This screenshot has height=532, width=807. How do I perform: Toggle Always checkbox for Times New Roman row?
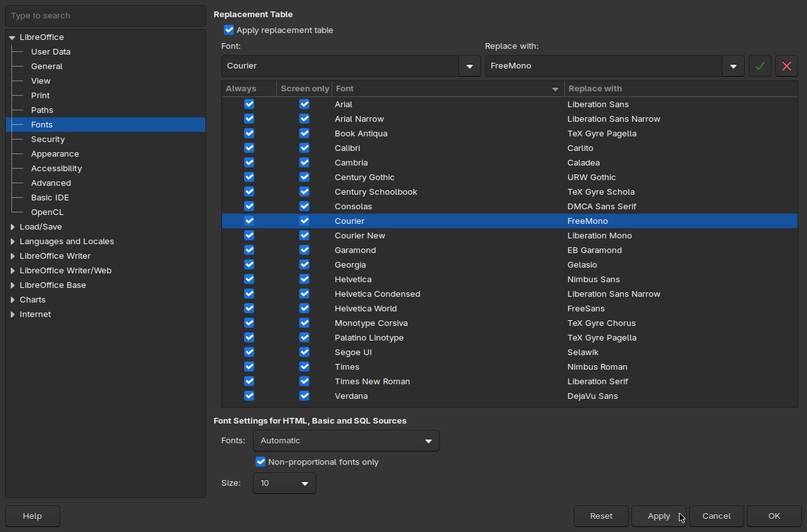(x=249, y=381)
